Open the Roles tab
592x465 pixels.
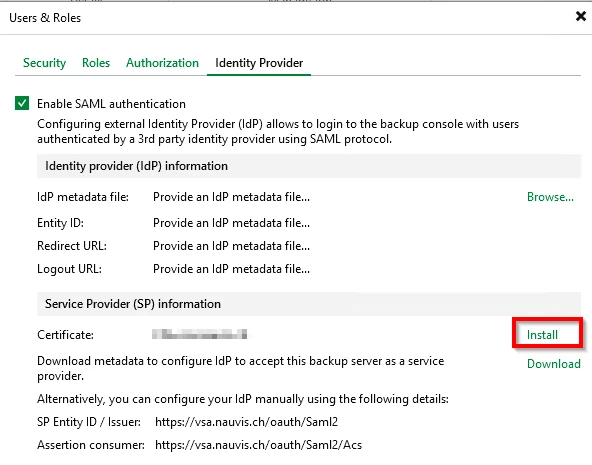(96, 63)
